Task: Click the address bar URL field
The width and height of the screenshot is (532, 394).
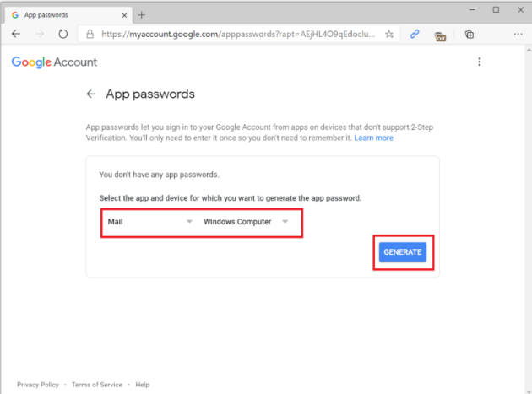Action: (x=238, y=34)
